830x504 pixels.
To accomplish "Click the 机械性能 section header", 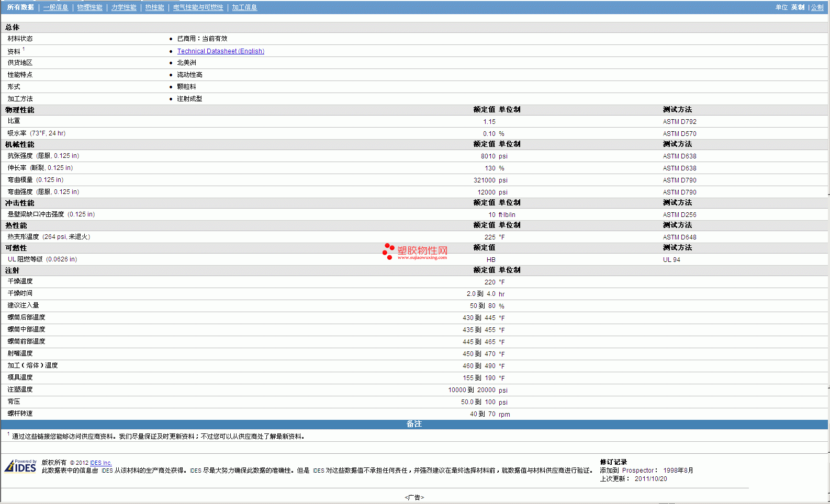I will pyautogui.click(x=19, y=145).
